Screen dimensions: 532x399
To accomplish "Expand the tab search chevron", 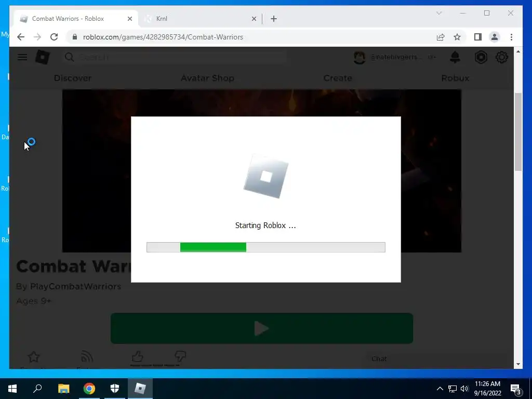I will tap(438, 13).
